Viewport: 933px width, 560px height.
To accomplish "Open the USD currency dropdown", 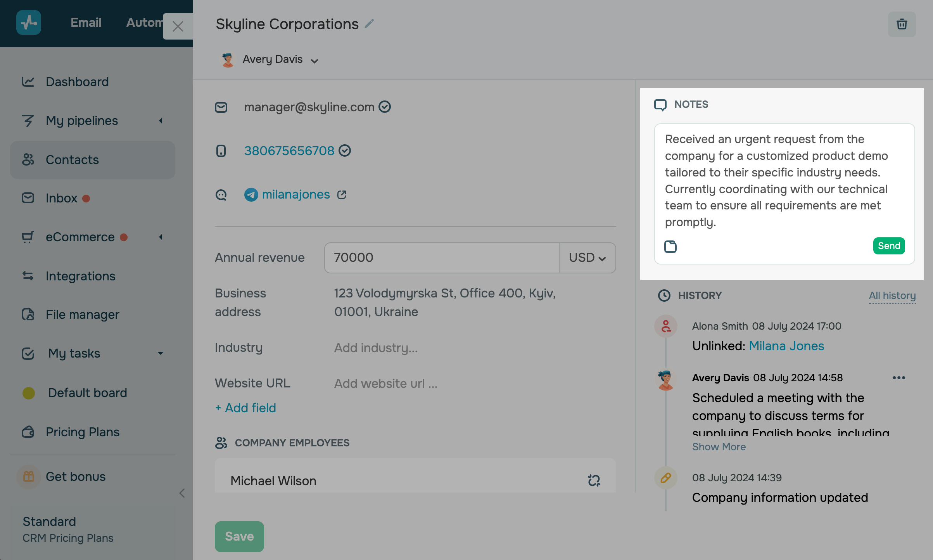I will pyautogui.click(x=587, y=258).
